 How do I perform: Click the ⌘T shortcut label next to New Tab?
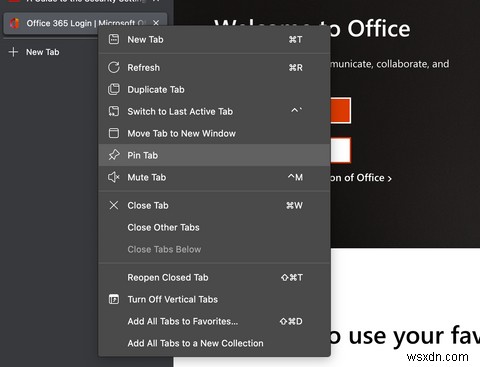tap(295, 40)
